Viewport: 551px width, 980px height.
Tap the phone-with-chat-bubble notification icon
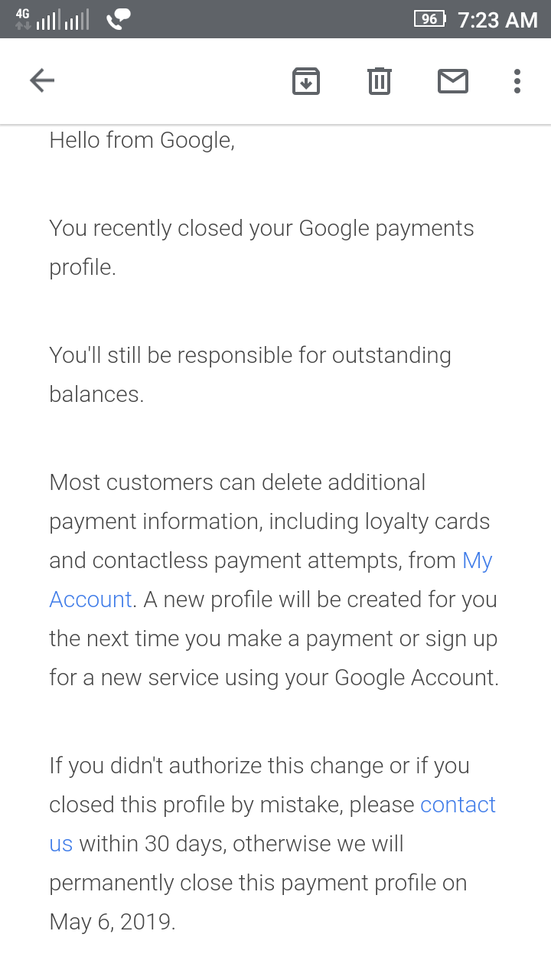[118, 19]
